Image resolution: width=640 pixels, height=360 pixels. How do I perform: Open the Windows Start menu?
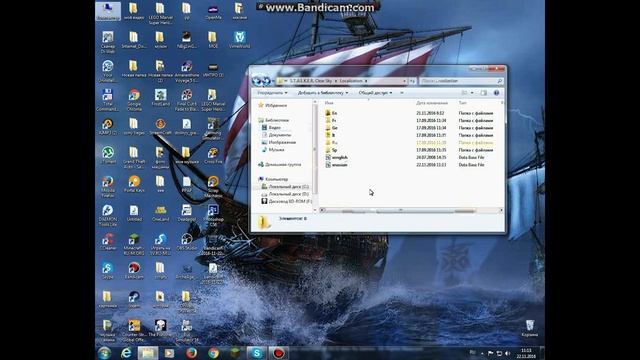[104, 353]
